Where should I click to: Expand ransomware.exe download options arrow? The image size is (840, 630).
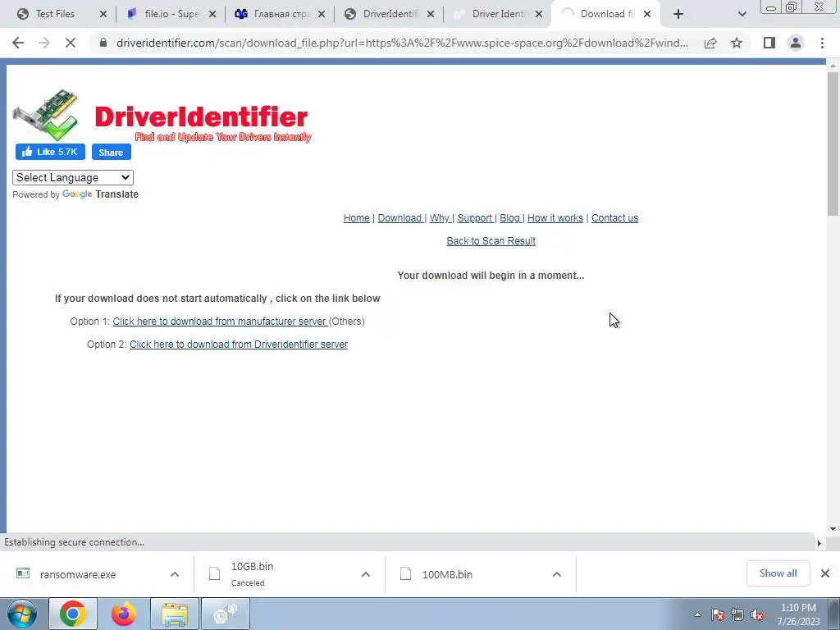pyautogui.click(x=175, y=574)
